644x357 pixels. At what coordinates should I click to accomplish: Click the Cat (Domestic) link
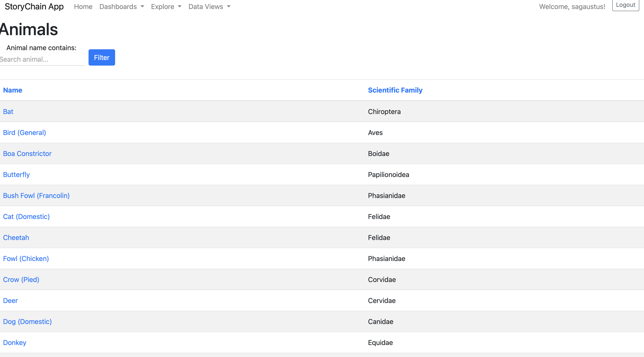[26, 217]
